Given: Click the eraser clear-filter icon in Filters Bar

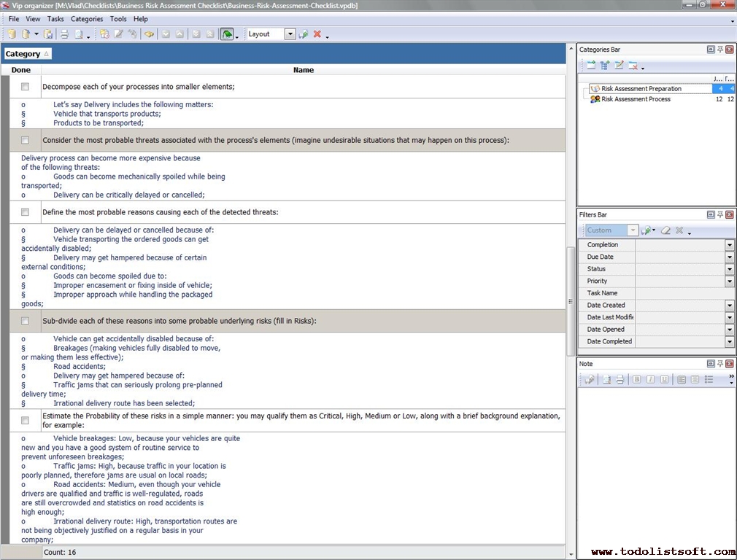Looking at the screenshot, I should pyautogui.click(x=665, y=230).
